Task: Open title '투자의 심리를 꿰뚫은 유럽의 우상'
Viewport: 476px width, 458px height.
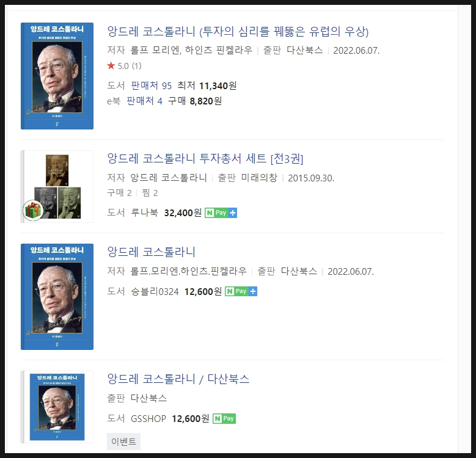Action: 238,32
